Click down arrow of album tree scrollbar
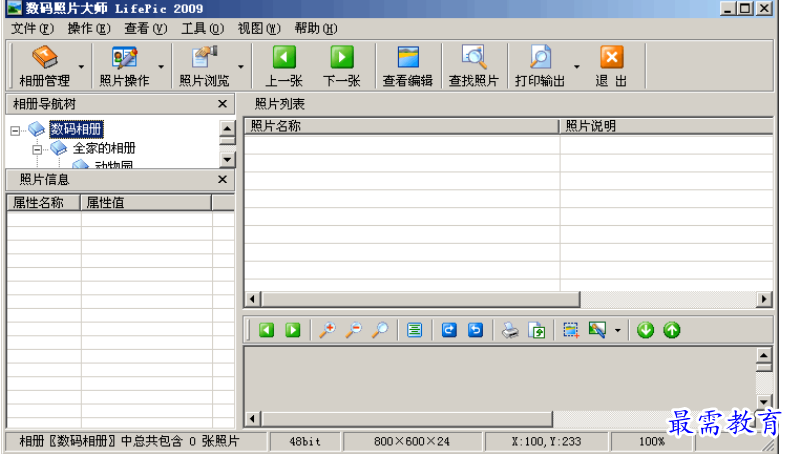790x454 pixels. [227, 160]
